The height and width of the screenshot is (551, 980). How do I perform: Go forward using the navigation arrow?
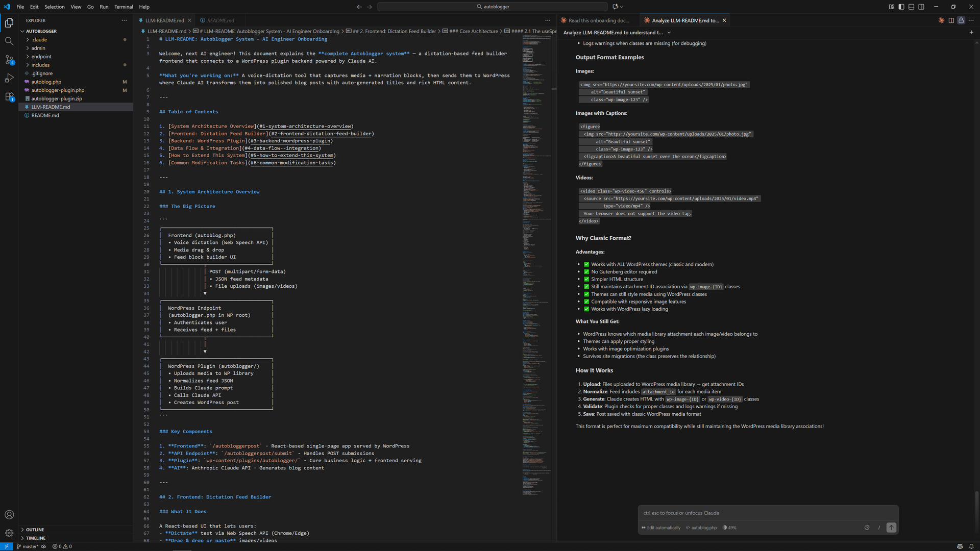(x=370, y=7)
